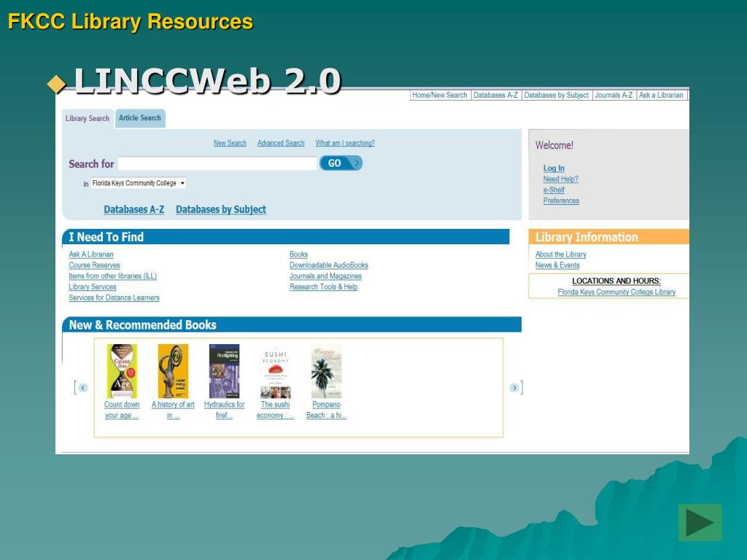This screenshot has width=747, height=560.
Task: Open The sushi economy book cover
Action: click(275, 371)
